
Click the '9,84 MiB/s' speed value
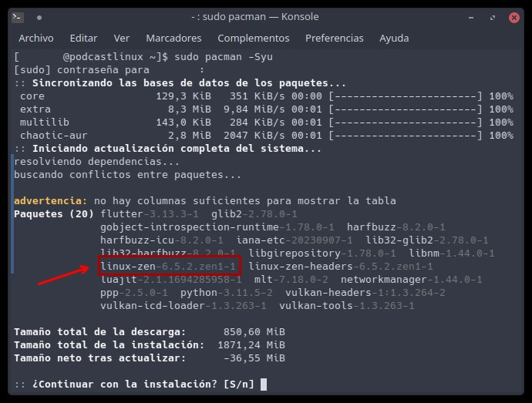point(254,109)
